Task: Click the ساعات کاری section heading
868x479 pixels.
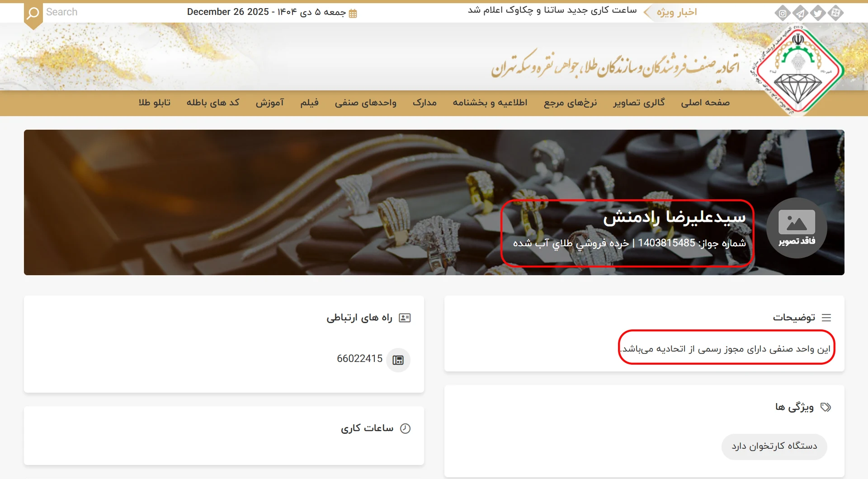Action: coord(367,428)
